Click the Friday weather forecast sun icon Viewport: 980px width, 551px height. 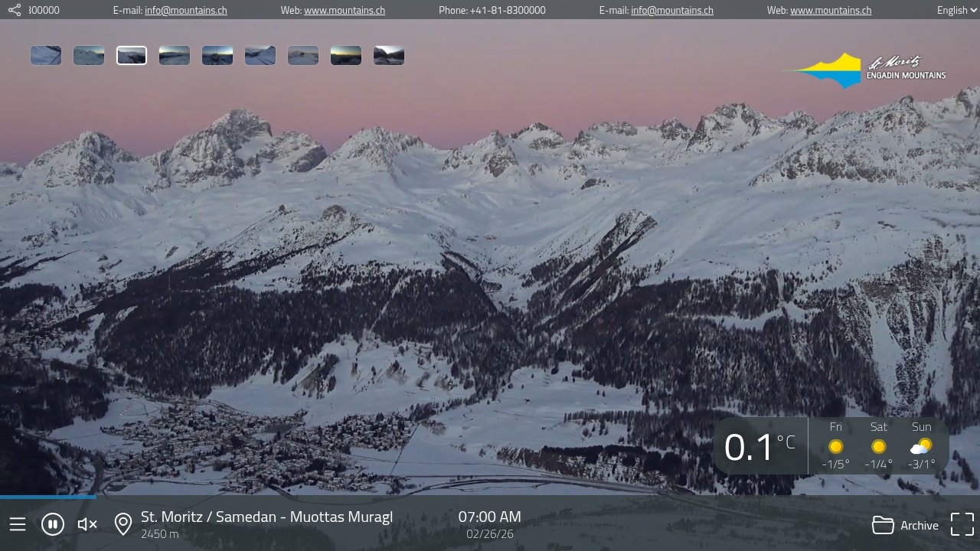pyautogui.click(x=835, y=446)
